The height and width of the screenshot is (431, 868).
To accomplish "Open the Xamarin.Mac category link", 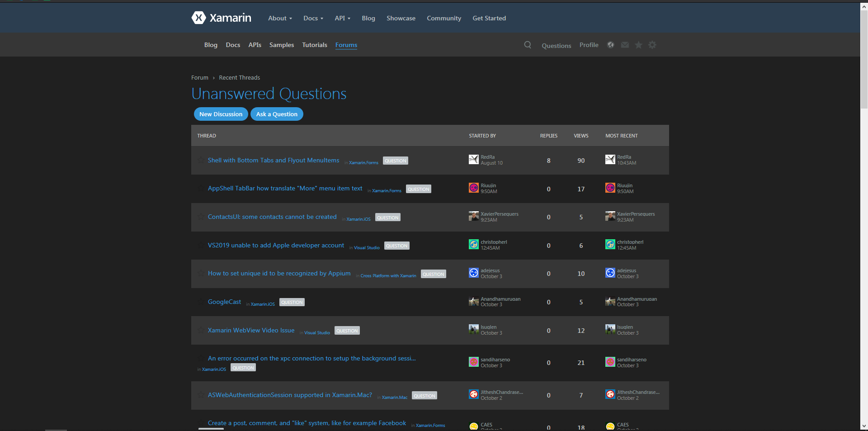I will pos(395,397).
